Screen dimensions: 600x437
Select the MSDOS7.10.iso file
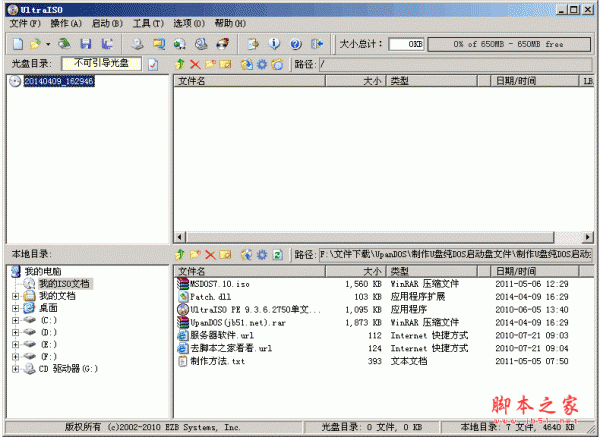click(x=220, y=284)
